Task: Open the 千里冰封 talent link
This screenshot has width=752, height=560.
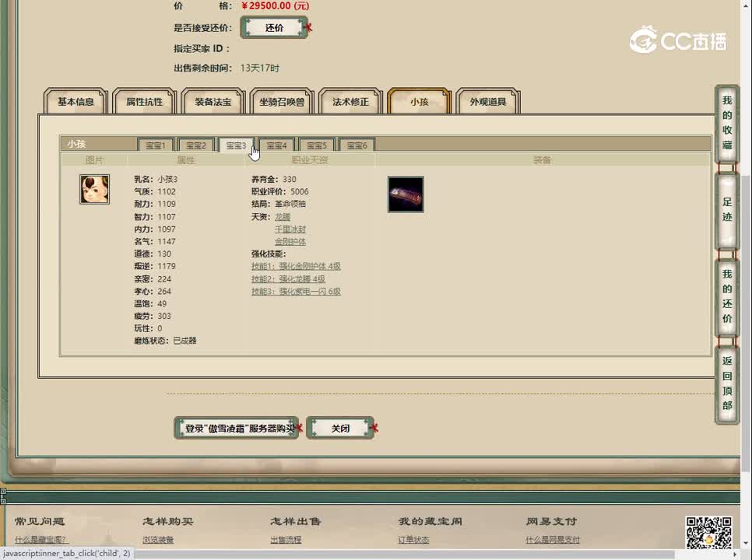Action: (x=290, y=229)
